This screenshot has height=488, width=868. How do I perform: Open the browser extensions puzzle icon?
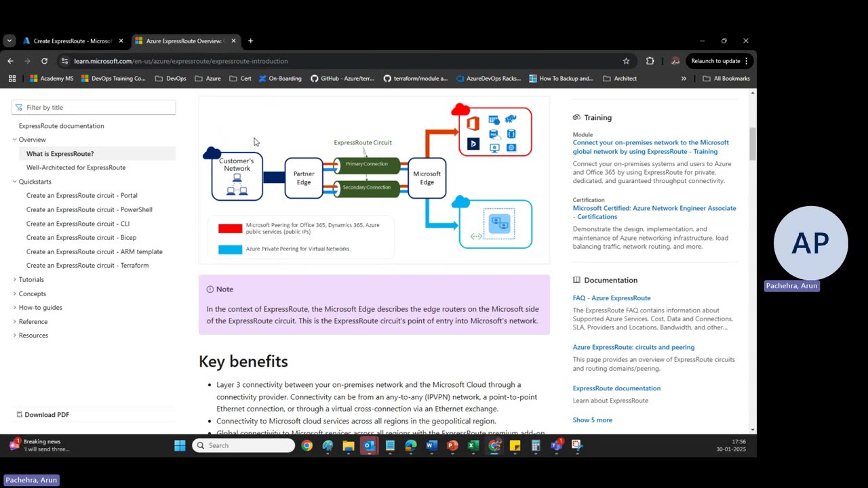(650, 61)
